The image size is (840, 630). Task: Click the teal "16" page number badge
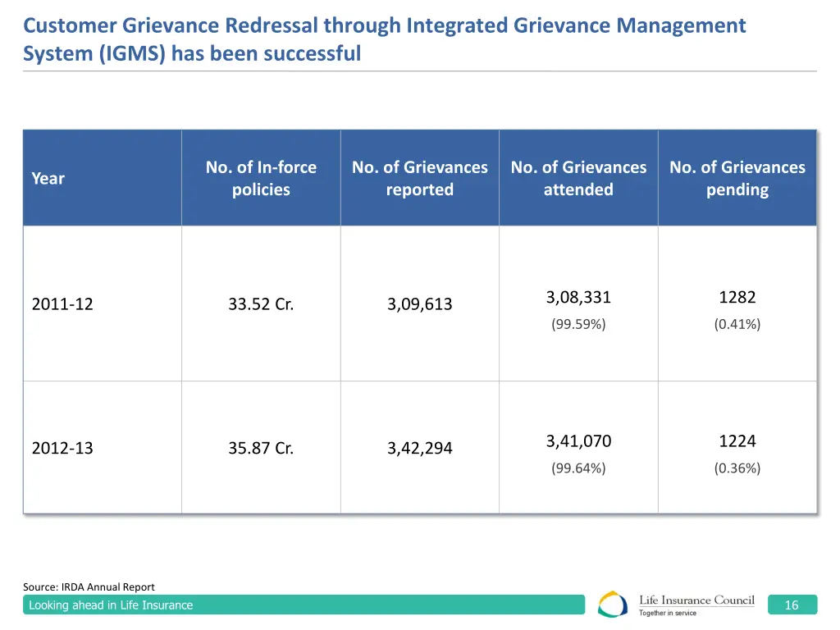(792, 605)
